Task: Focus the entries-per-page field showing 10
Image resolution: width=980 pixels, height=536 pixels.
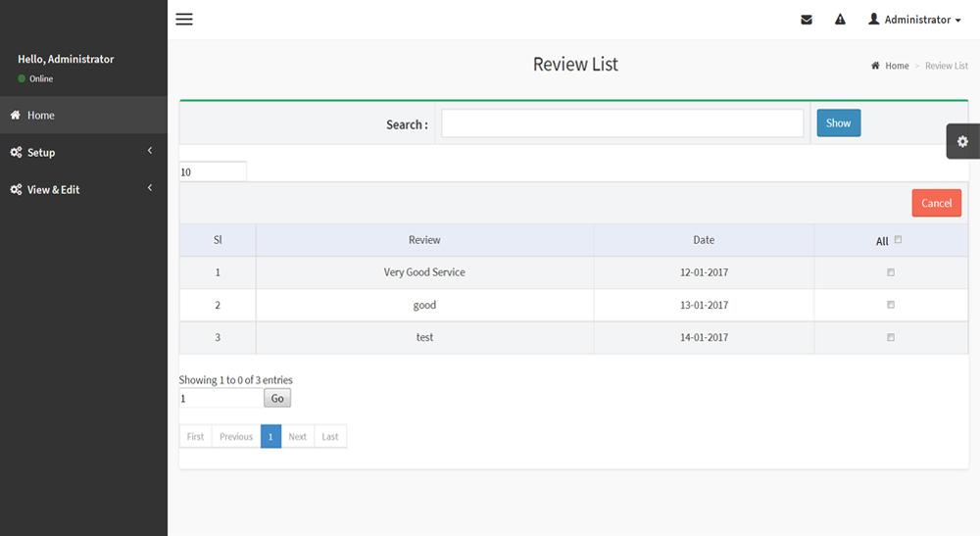Action: [213, 171]
